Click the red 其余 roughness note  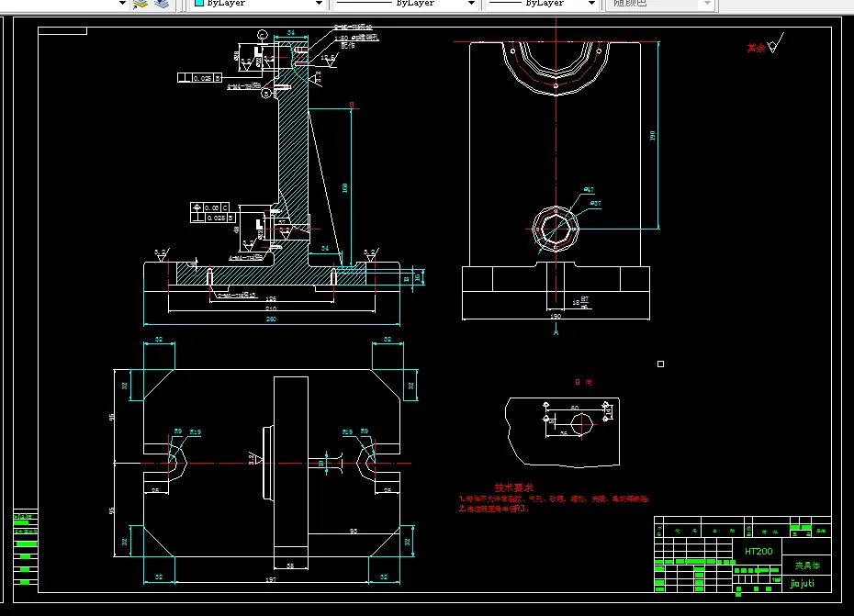[x=756, y=48]
